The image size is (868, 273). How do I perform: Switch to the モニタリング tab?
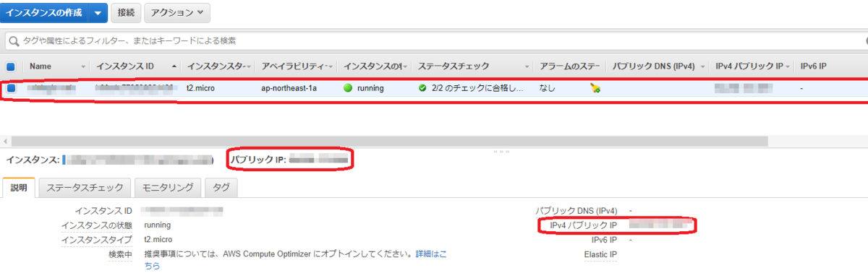click(x=168, y=187)
